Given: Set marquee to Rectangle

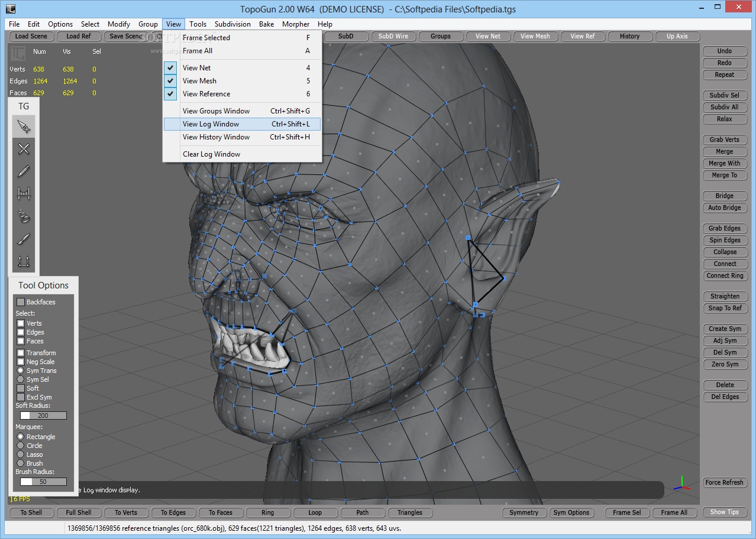Looking at the screenshot, I should pyautogui.click(x=21, y=437).
